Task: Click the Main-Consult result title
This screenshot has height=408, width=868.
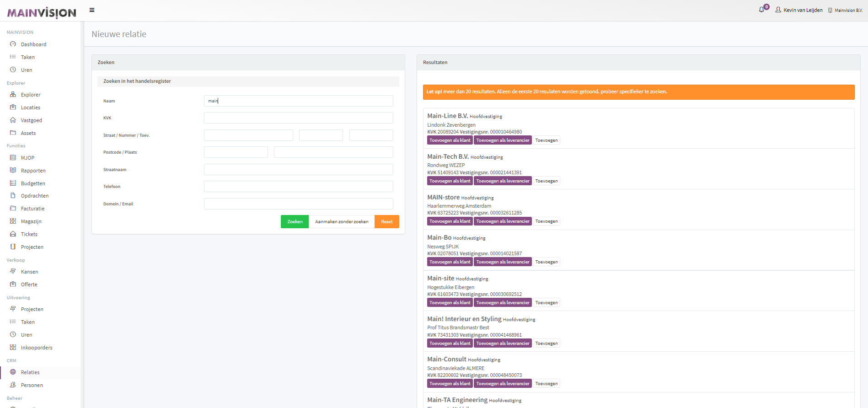Action: 447,360
